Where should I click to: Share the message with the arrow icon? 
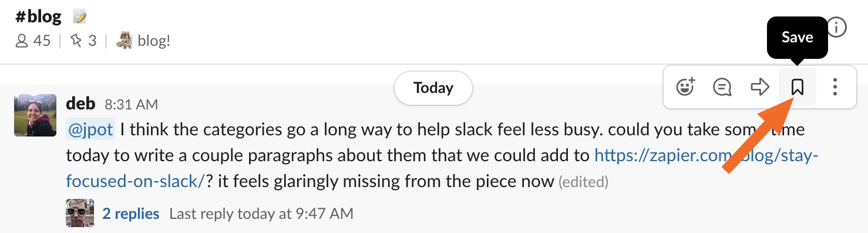point(760,88)
